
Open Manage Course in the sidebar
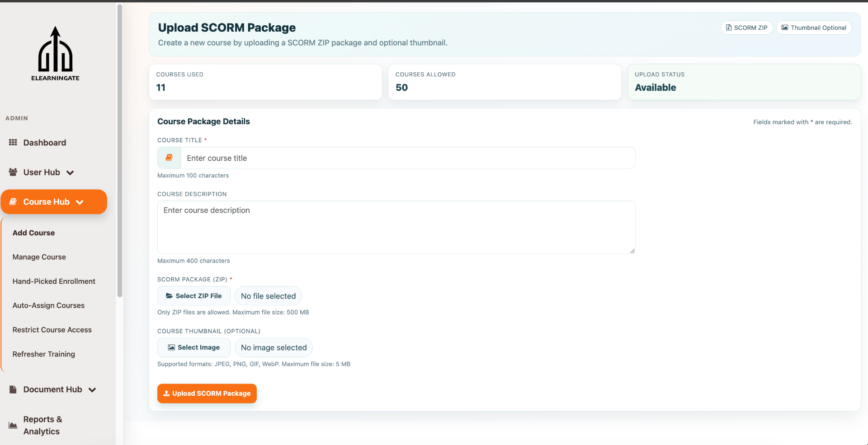(x=39, y=257)
